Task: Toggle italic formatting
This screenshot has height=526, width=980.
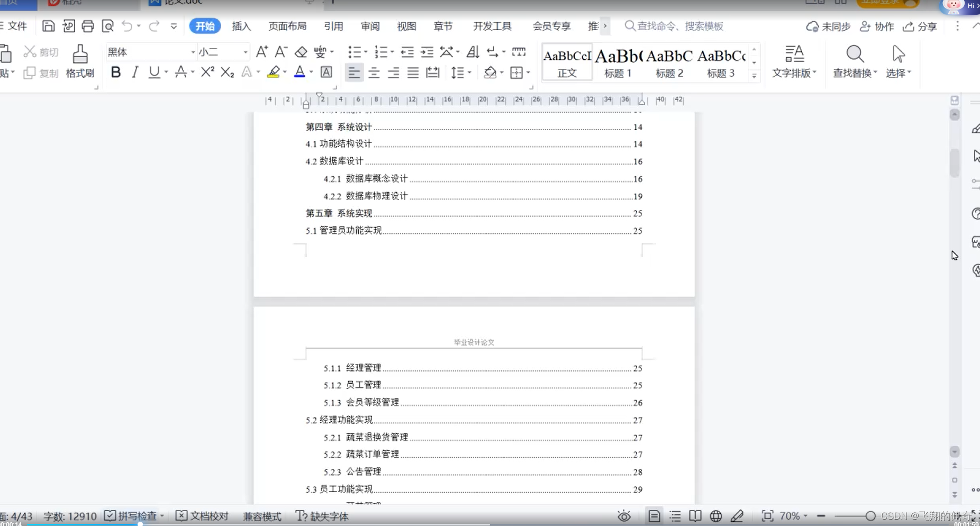Action: point(135,72)
